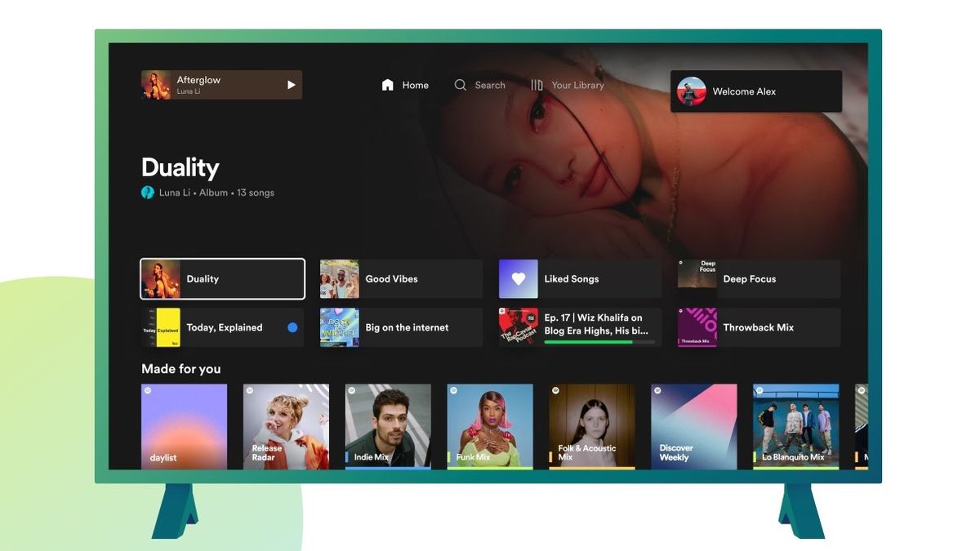
Task: Select the Discover Weekly cover
Action: pos(693,426)
